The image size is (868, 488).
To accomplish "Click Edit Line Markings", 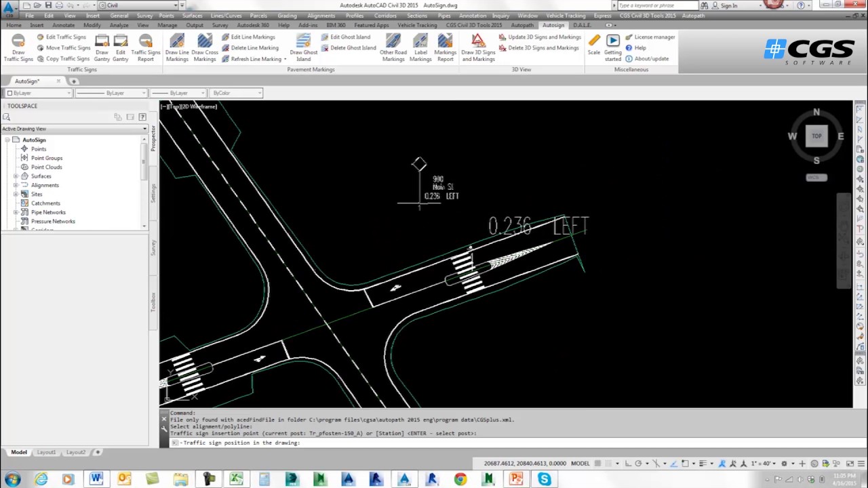I will pyautogui.click(x=248, y=37).
